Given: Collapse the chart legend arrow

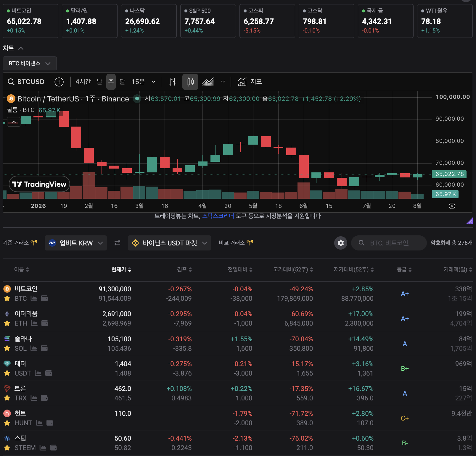Looking at the screenshot, I should click(14, 122).
